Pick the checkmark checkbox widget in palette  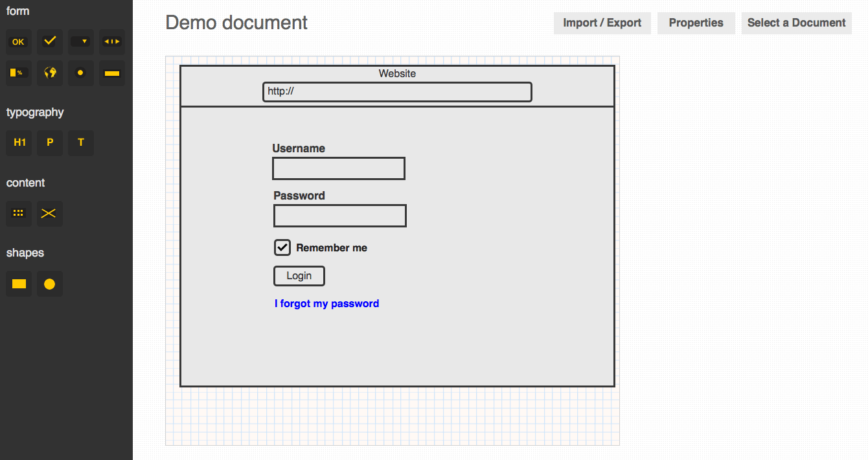(x=50, y=42)
